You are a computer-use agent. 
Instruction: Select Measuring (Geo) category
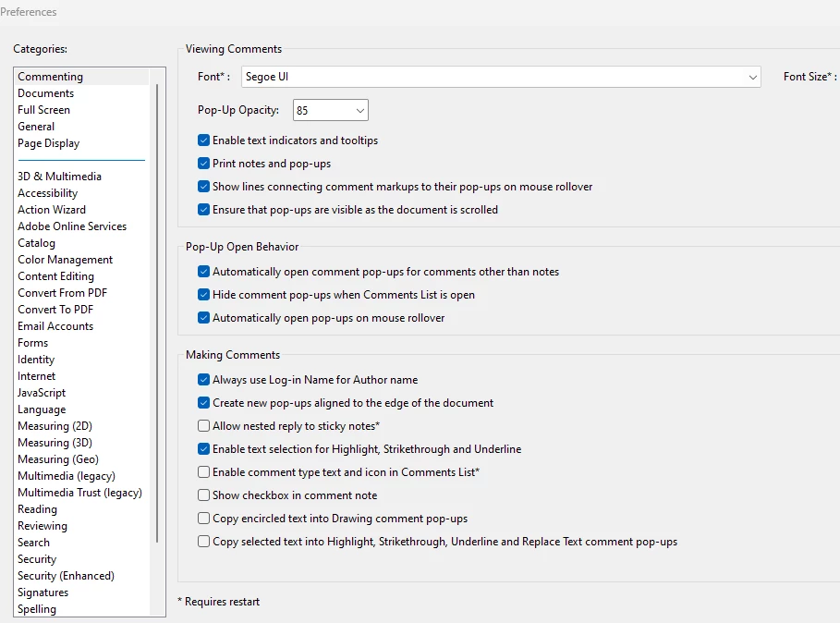(82, 458)
